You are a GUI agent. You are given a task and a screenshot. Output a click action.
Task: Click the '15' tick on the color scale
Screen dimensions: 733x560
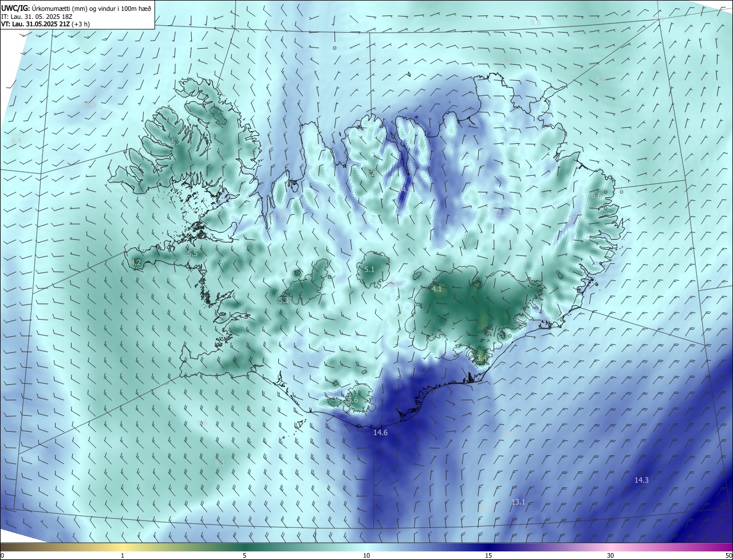click(488, 556)
